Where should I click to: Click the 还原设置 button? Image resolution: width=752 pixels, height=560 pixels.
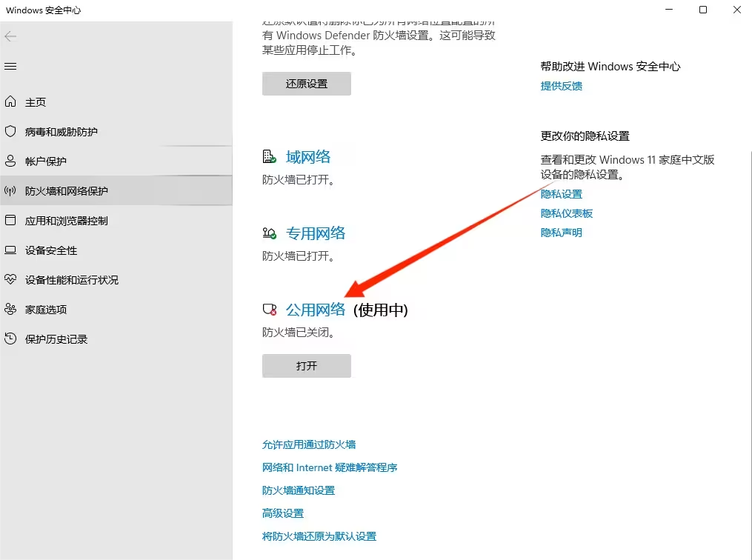[307, 84]
